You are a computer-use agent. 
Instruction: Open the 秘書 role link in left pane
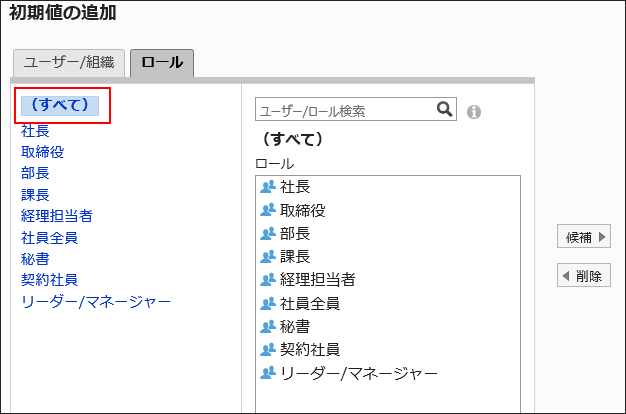point(35,259)
